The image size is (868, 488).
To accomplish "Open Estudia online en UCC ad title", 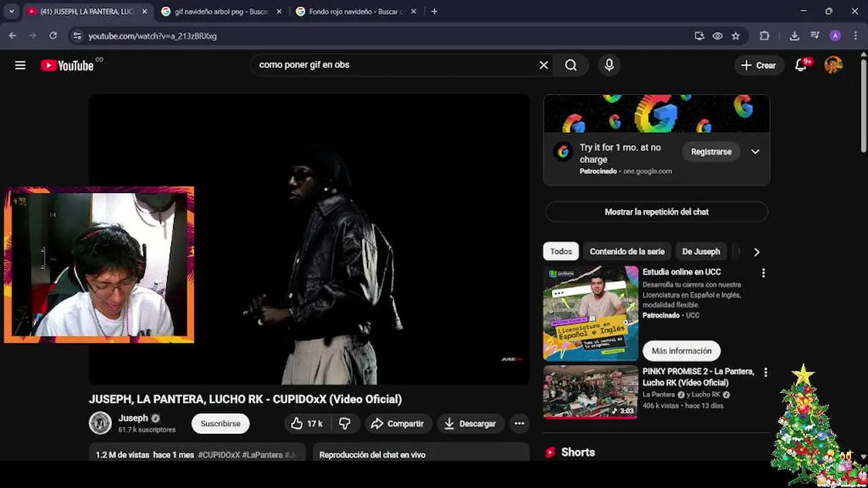I will [x=682, y=272].
